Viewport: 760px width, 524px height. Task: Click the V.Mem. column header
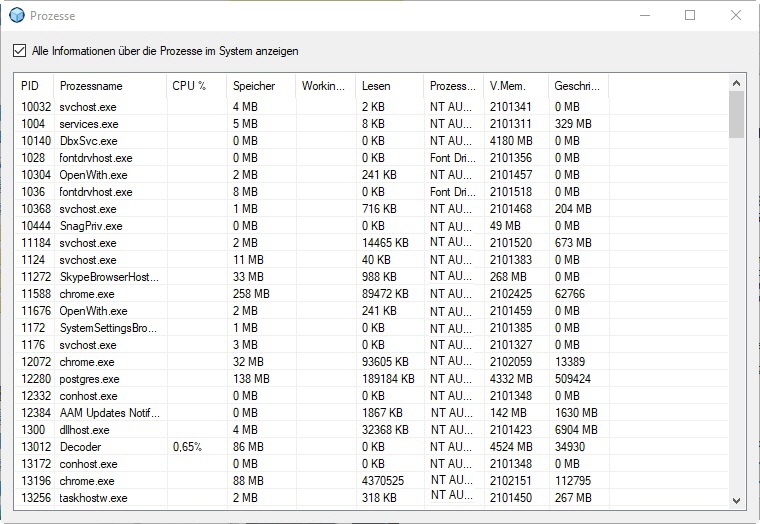coord(507,86)
